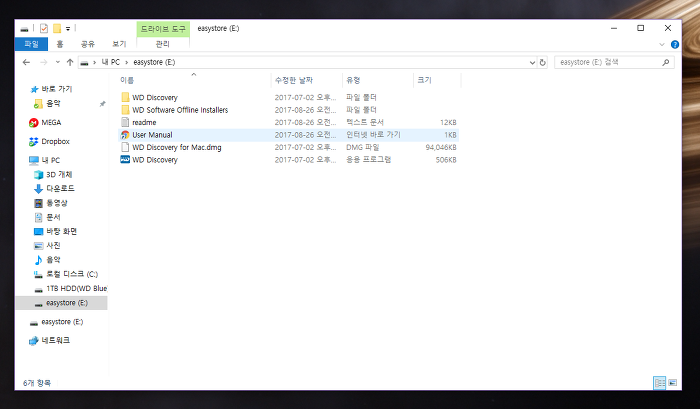Image resolution: width=700 pixels, height=409 pixels.
Task: Click the Properties icon in quick access toolbar
Action: pyautogui.click(x=44, y=29)
